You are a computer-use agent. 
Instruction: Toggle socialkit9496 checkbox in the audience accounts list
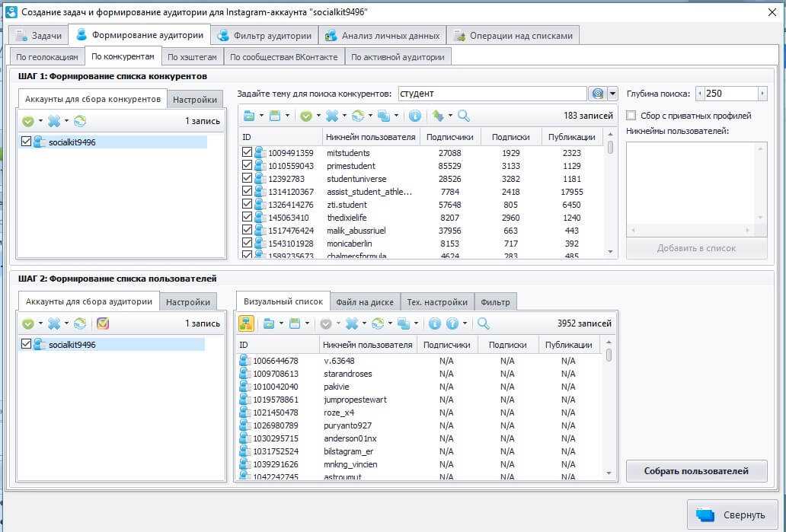[27, 345]
